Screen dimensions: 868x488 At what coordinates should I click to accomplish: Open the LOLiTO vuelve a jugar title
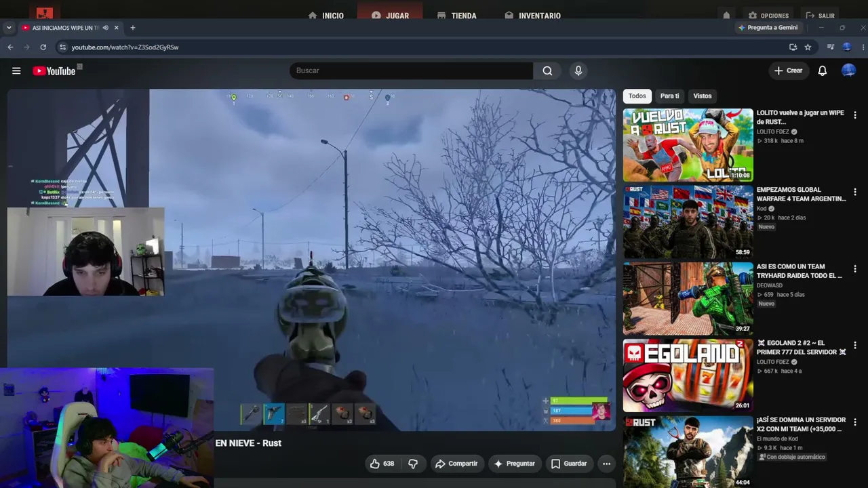tap(800, 117)
